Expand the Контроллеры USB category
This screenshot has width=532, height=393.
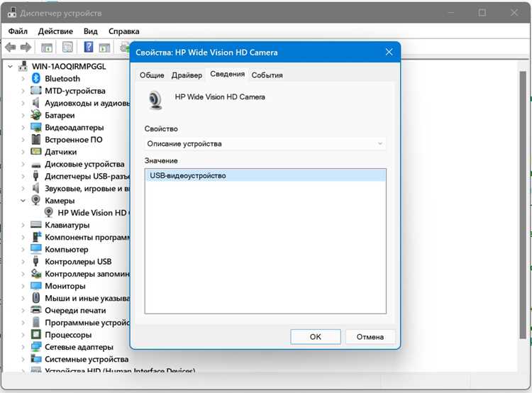[x=23, y=262]
